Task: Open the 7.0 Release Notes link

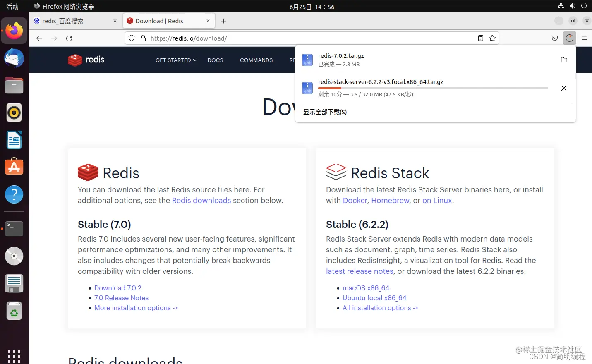Action: coord(121,298)
